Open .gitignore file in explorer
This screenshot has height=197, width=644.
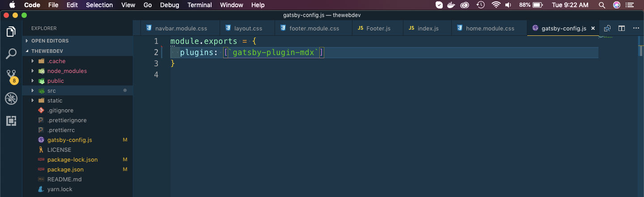[x=77, y=110]
